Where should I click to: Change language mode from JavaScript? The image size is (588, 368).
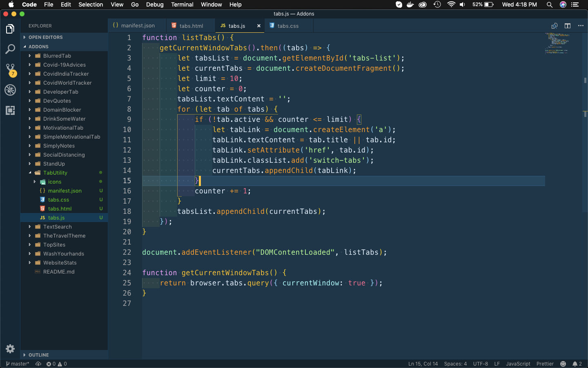coord(518,364)
